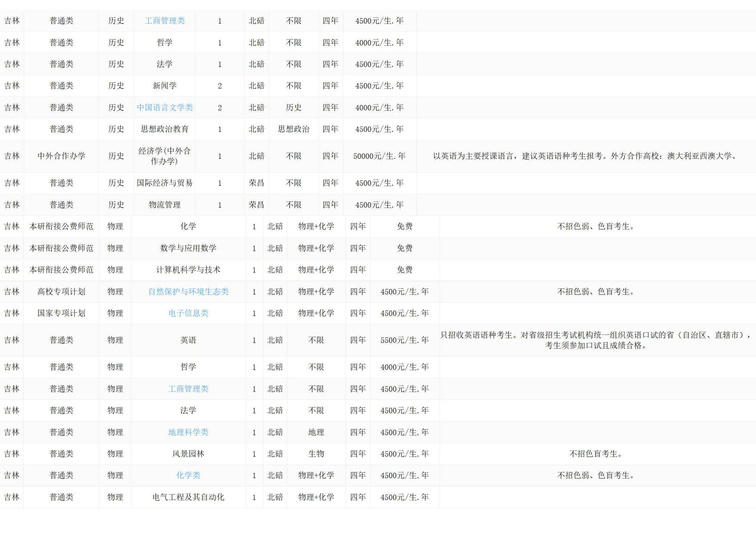This screenshot has height=534, width=756.
Task: Click the 50000元/生.年 tuition cell
Action: coord(379,156)
